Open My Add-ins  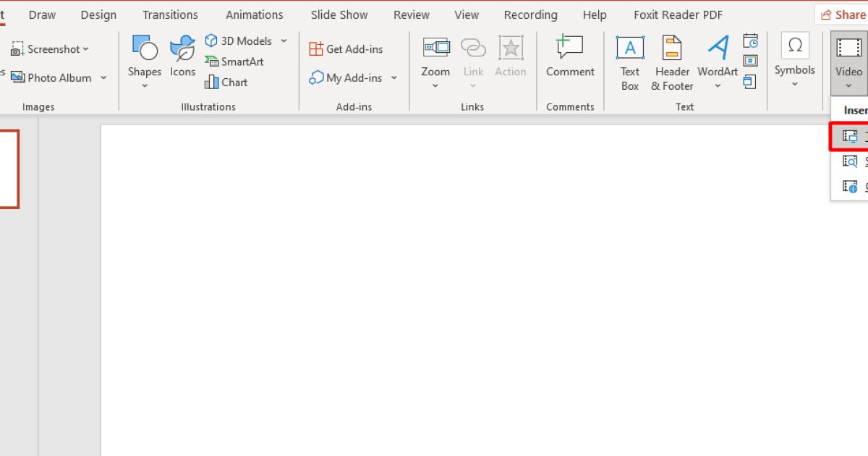[x=346, y=78]
